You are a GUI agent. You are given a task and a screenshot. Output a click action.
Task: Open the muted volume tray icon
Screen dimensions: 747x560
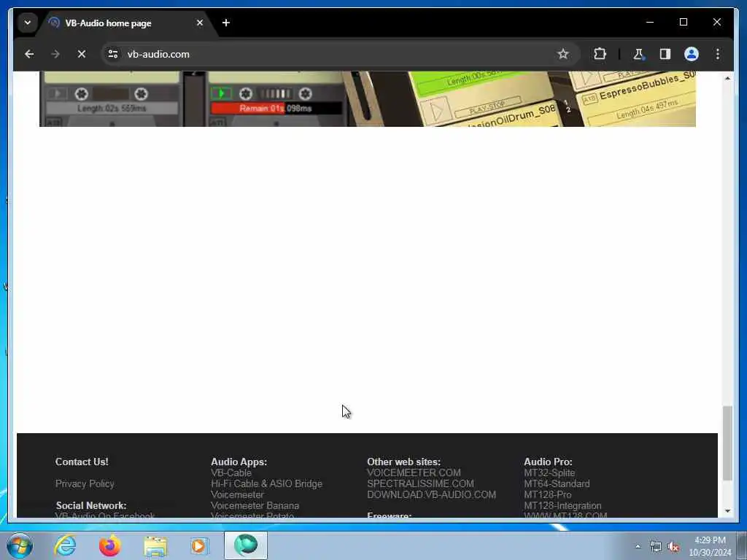coord(673,546)
